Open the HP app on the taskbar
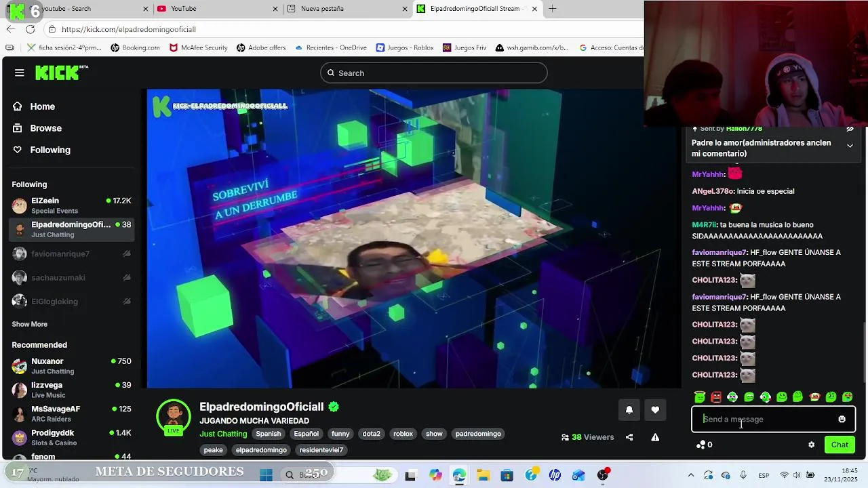 pyautogui.click(x=555, y=475)
